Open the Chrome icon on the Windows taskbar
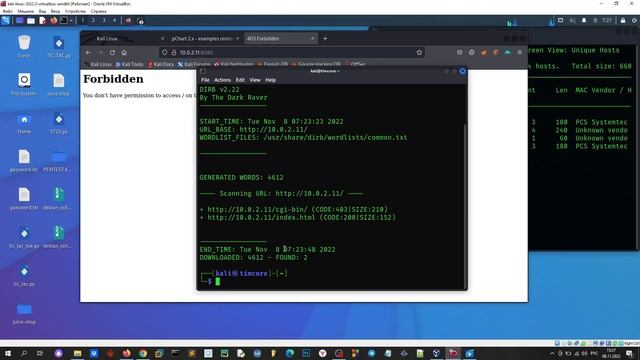 143,353
